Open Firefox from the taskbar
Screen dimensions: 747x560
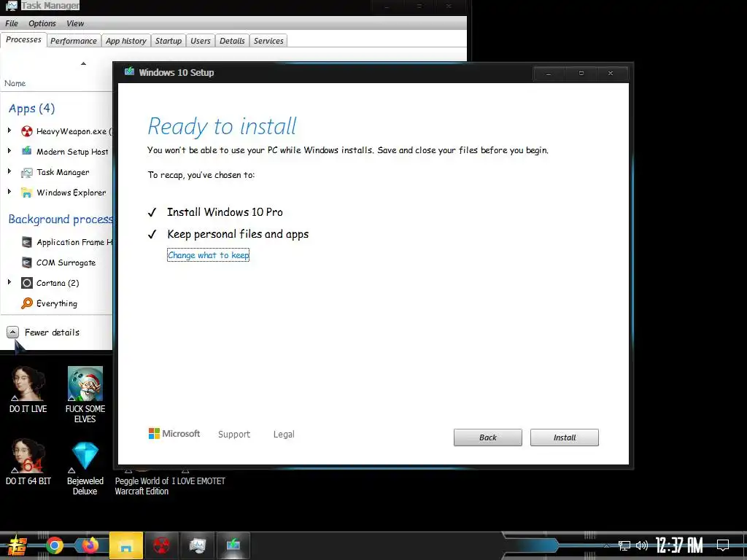click(x=90, y=545)
